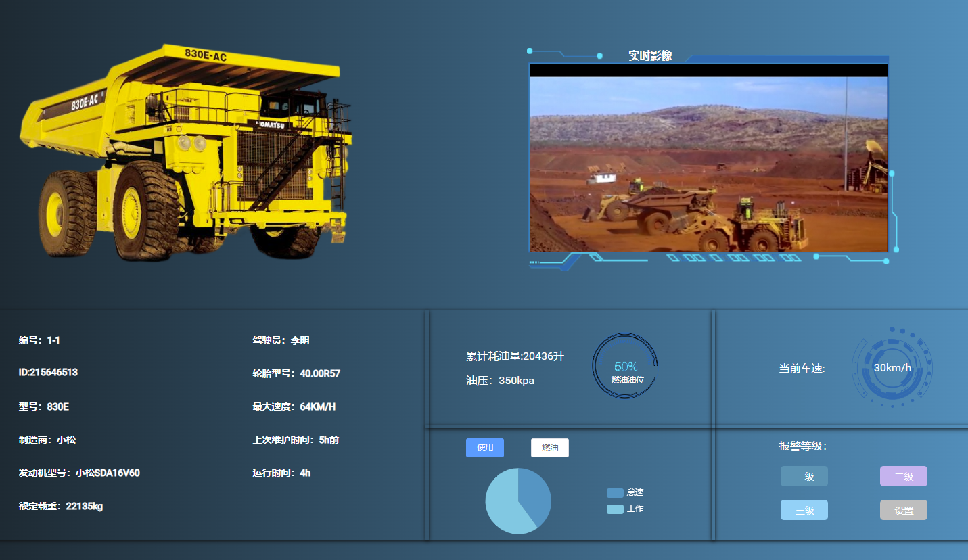The image size is (968, 560).
Task: Click the 实时影像 panel title
Action: point(649,55)
